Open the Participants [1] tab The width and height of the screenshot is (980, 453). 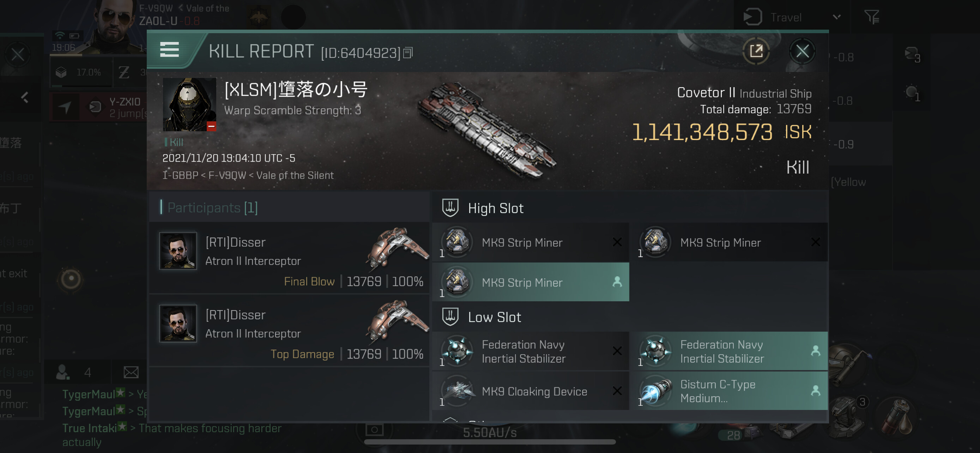point(212,208)
